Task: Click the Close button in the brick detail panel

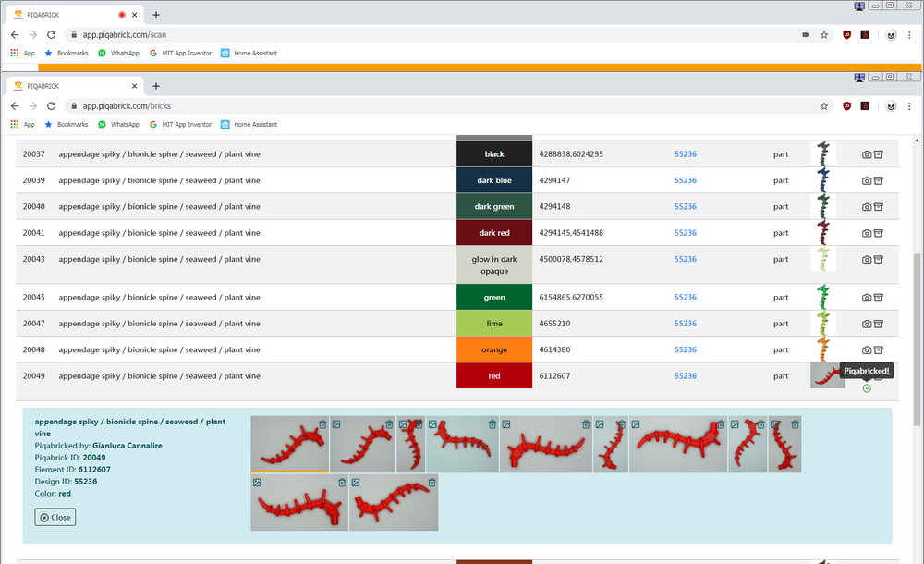Action: pyautogui.click(x=55, y=518)
